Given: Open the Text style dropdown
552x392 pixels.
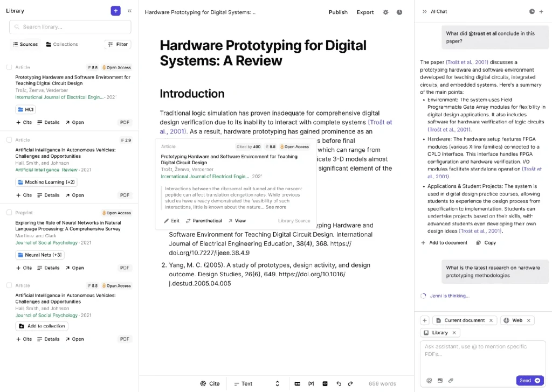Looking at the screenshot, I should (x=257, y=383).
